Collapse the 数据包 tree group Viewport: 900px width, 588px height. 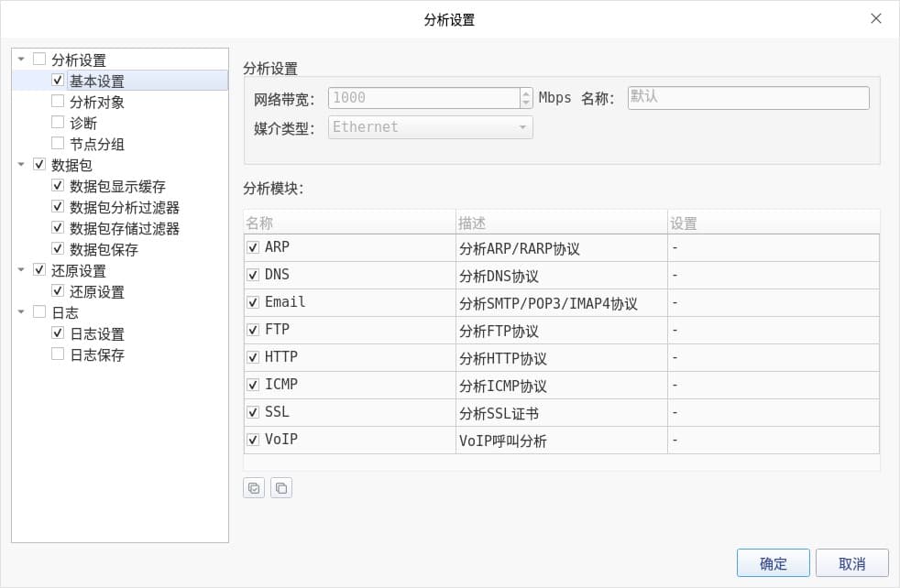pos(21,165)
